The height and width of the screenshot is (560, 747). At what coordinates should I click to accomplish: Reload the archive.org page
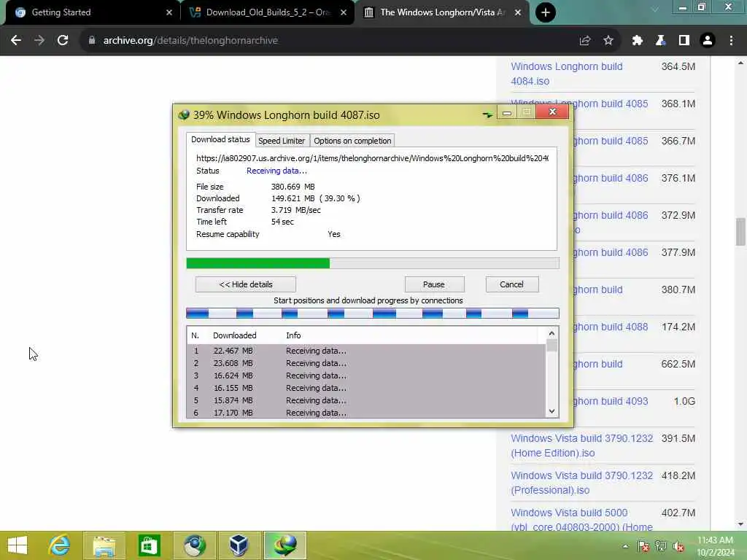pyautogui.click(x=63, y=41)
